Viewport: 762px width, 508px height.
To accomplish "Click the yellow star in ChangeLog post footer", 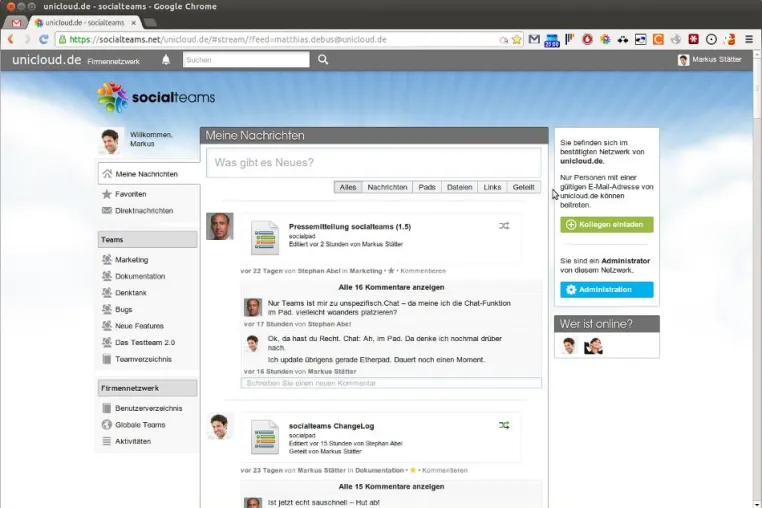I will [413, 470].
